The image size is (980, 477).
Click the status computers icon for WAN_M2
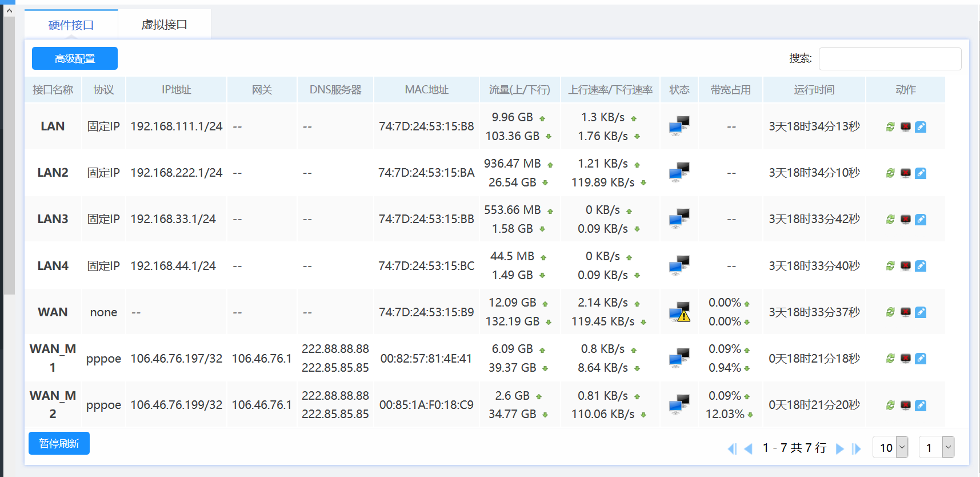pos(679,404)
